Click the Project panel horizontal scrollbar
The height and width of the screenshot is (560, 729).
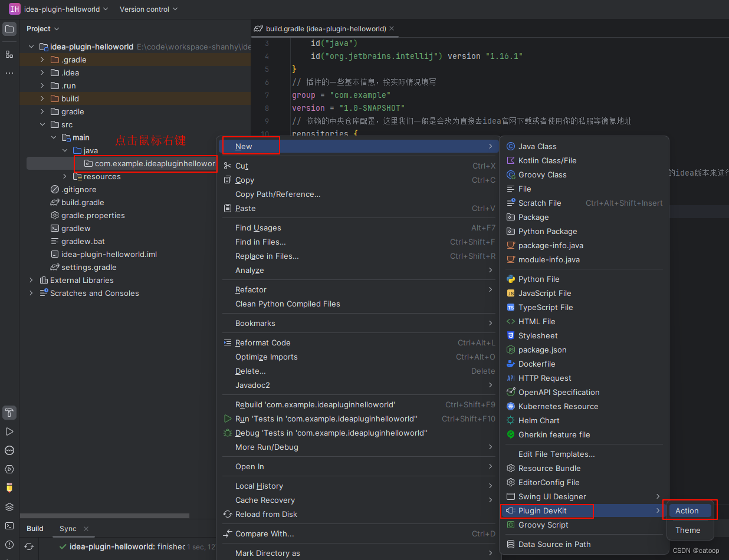106,516
